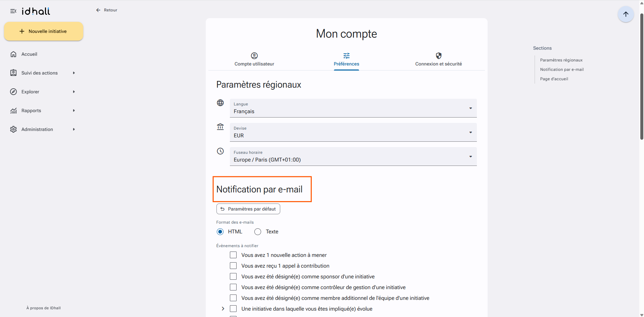
Task: Check 'Vous avez reçu 1 appel à contribution'
Action: click(x=233, y=266)
